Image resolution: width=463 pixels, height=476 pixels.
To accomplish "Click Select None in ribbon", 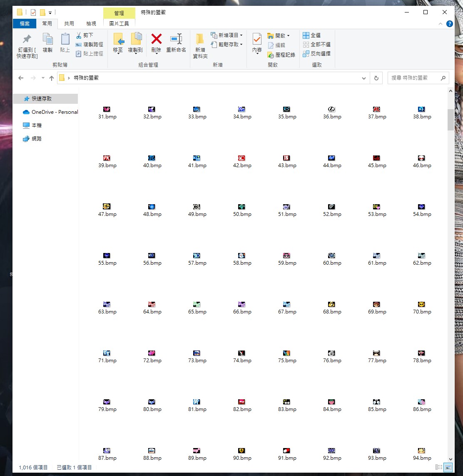I will click(316, 45).
